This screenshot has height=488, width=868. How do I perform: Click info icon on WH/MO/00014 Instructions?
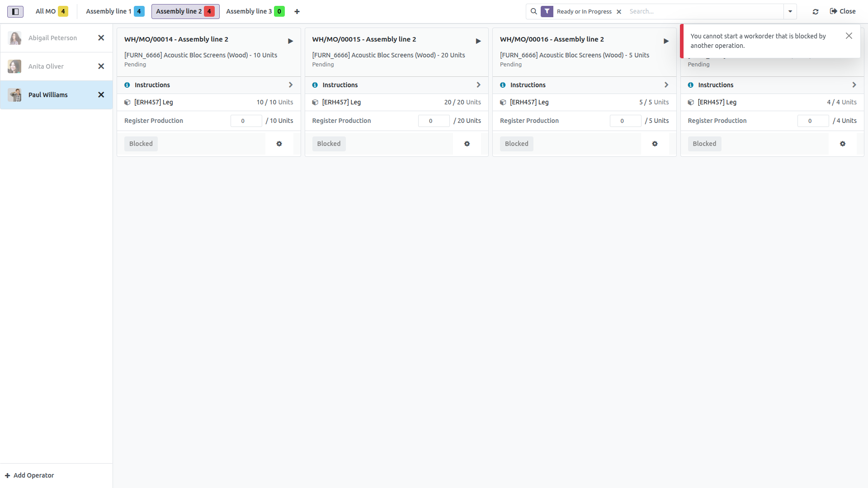[127, 85]
